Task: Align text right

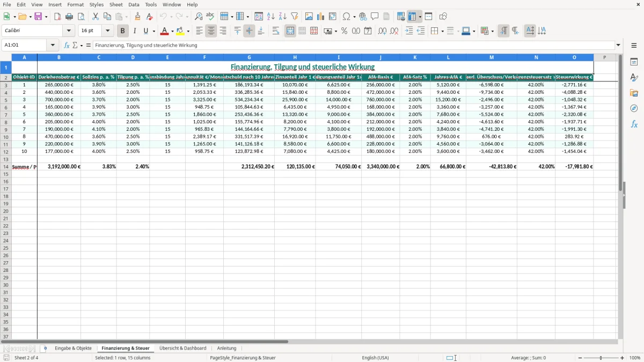Action: tap(223, 31)
